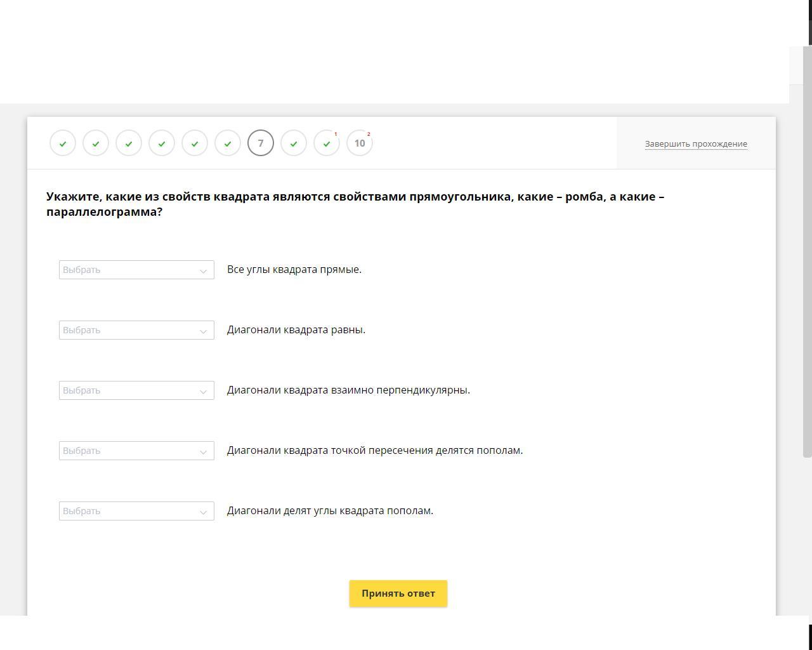This screenshot has height=650, width=812.
Task: Select the current question 7 circle
Action: 261,143
